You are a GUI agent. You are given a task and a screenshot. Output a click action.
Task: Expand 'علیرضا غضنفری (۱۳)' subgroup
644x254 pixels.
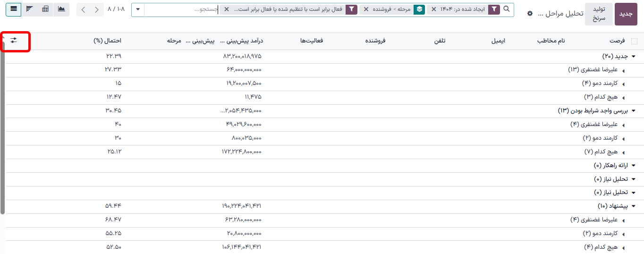623,70
